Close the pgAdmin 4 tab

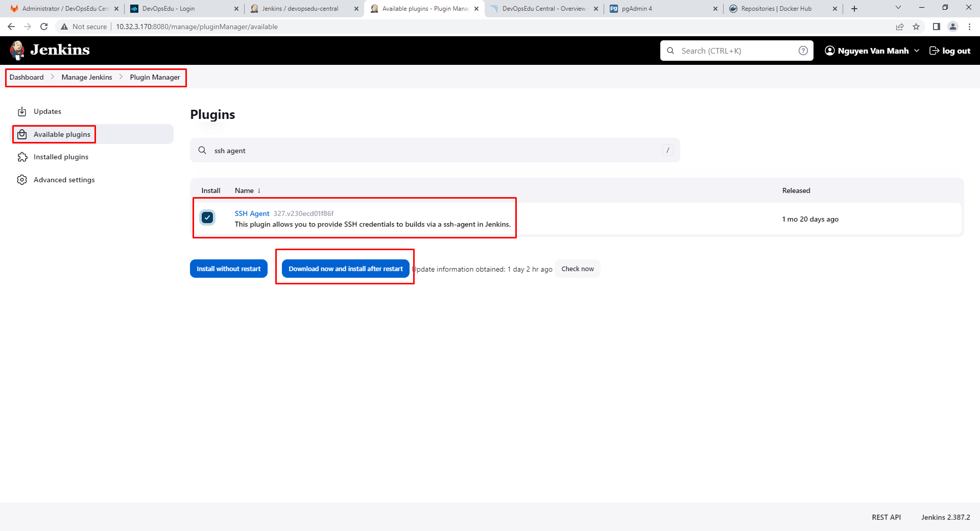coord(715,9)
